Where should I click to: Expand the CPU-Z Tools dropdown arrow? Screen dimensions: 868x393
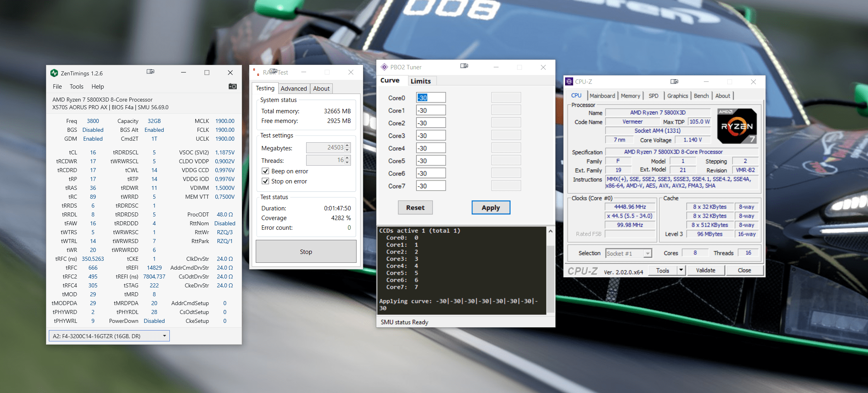coord(681,270)
